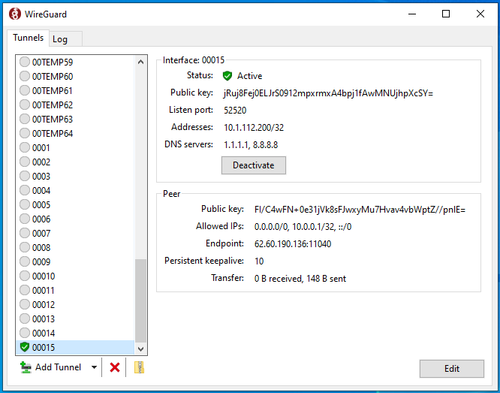
Task: Click the tunnel list scrollbar thumb
Action: click(x=141, y=301)
